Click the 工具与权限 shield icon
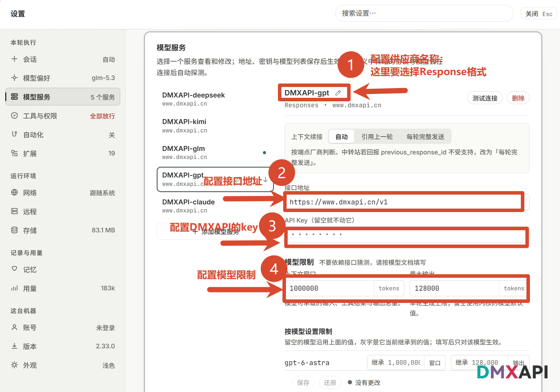 pyautogui.click(x=14, y=116)
